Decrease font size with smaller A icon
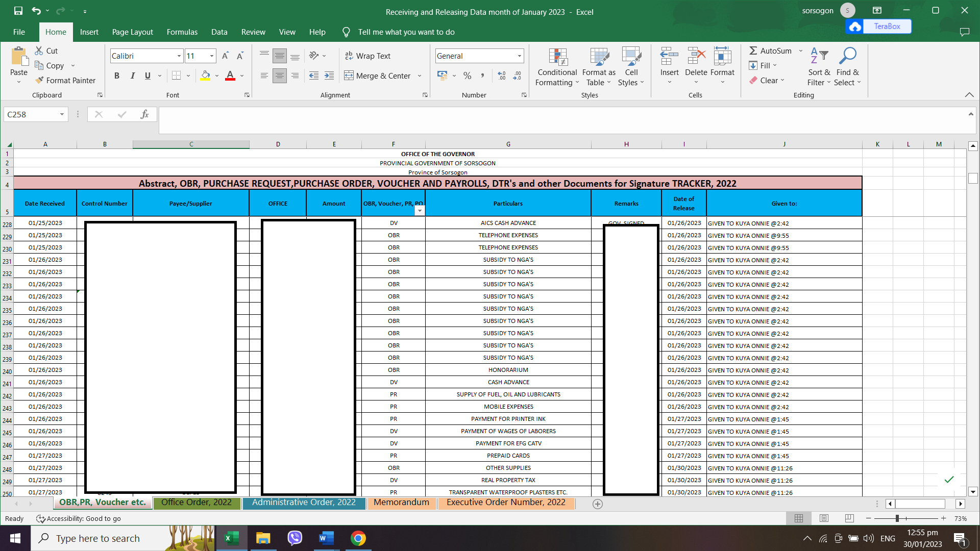Screen dimensions: 980x551 point(240,56)
